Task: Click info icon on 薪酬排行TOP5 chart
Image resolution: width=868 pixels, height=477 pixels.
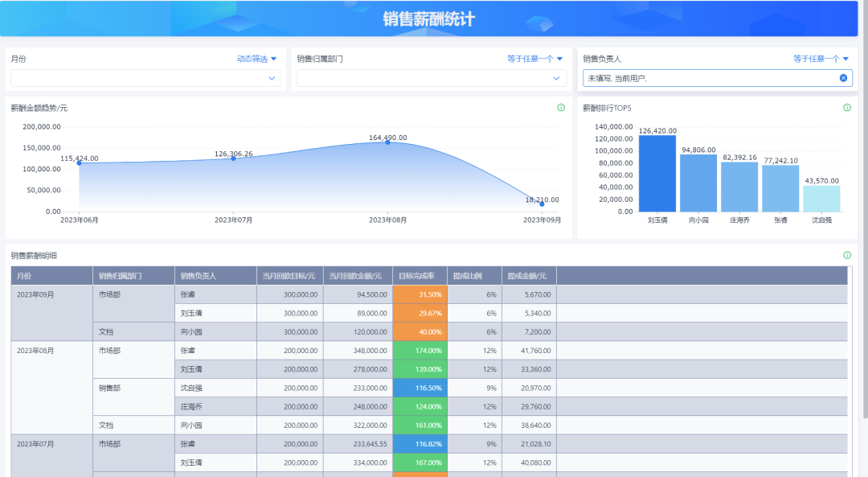Action: (846, 108)
